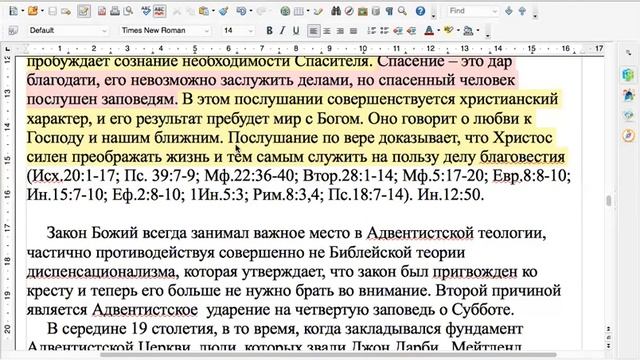
Task: Expand the Background Color palette arrow
Action: click(478, 30)
